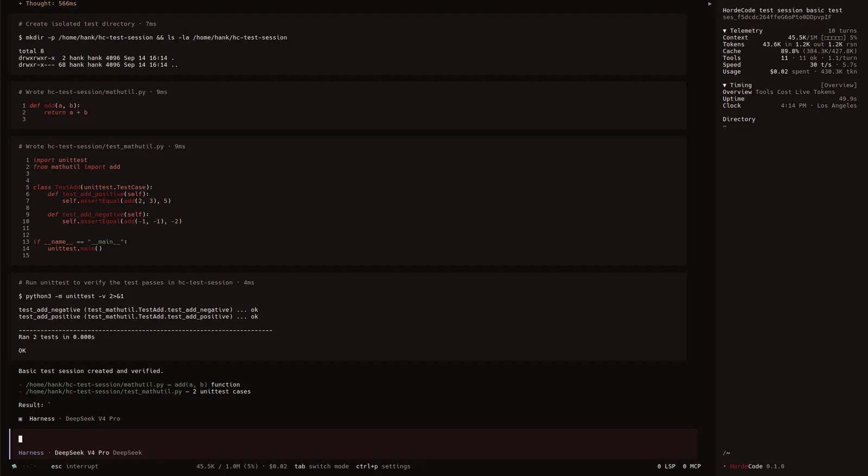Expand the Thought: 566ms block

[47, 4]
